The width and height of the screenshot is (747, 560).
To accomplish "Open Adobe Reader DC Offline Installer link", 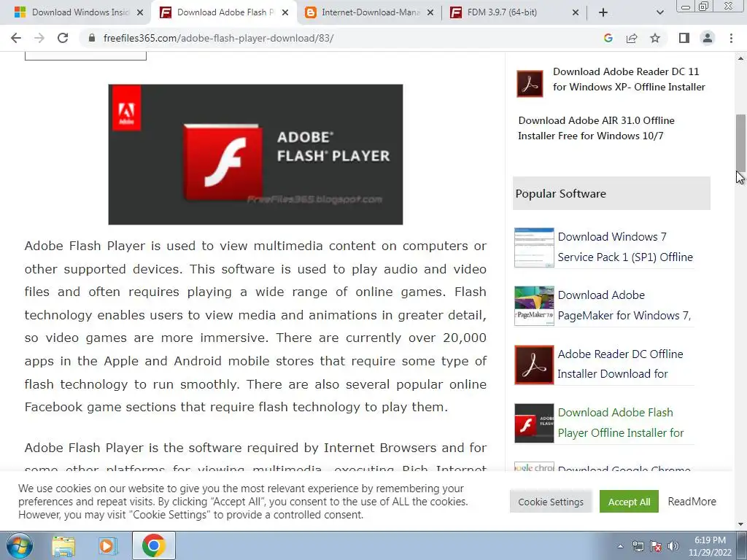I will (x=620, y=364).
